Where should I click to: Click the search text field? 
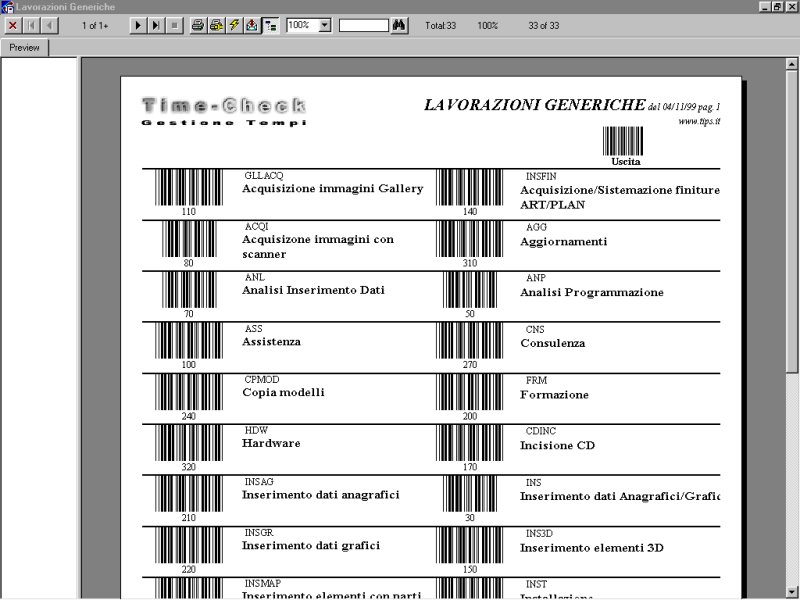tap(364, 26)
